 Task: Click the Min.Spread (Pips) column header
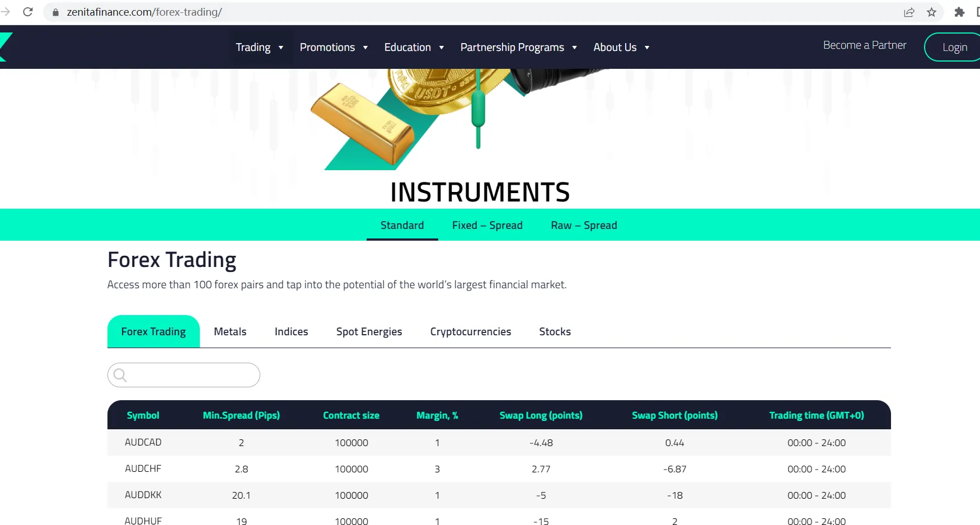tap(241, 415)
